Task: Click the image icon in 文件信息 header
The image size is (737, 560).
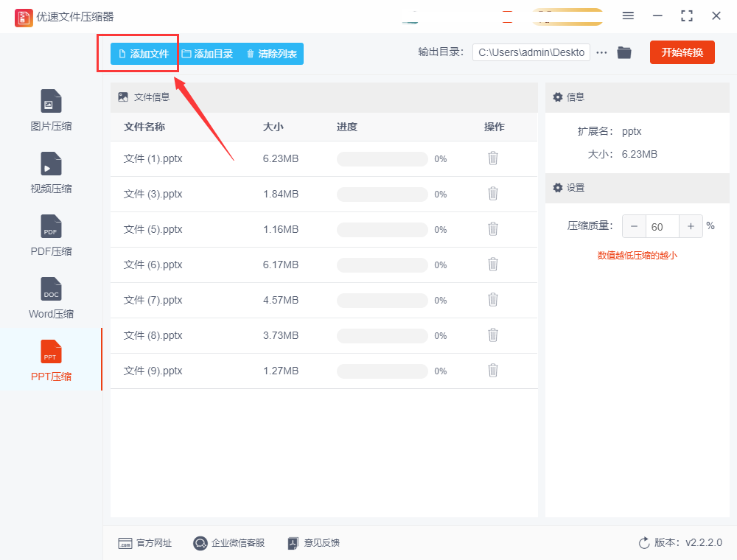Action: click(x=123, y=97)
